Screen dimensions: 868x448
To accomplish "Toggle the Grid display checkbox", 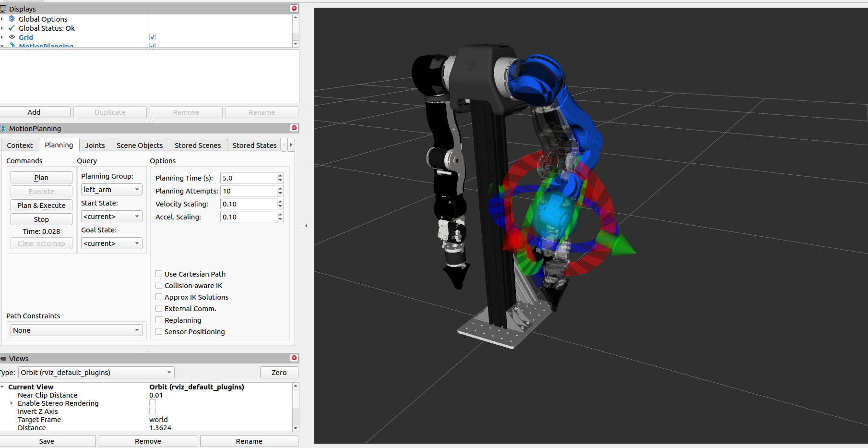I will point(153,37).
